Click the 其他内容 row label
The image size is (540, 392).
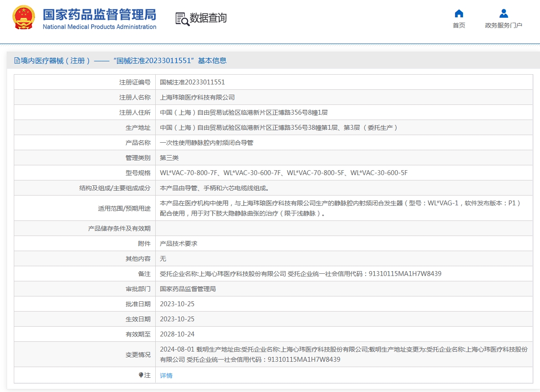(x=138, y=259)
